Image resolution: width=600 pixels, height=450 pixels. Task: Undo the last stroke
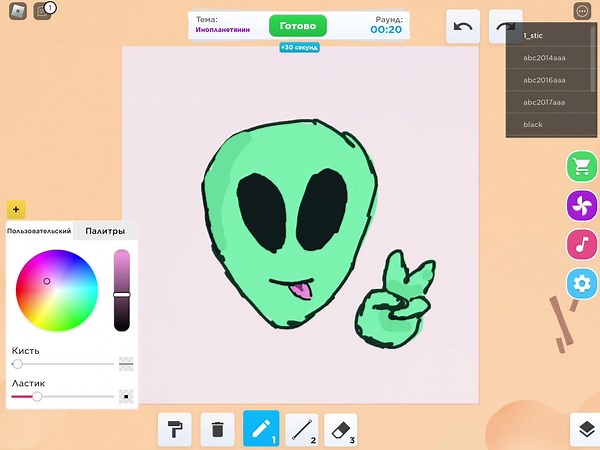pos(463,26)
